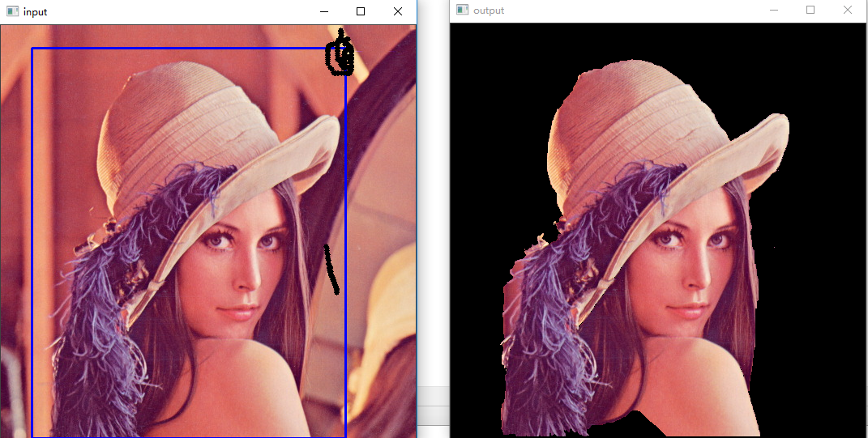The height and width of the screenshot is (438, 868).
Task: Close the input window
Action: 397,11
